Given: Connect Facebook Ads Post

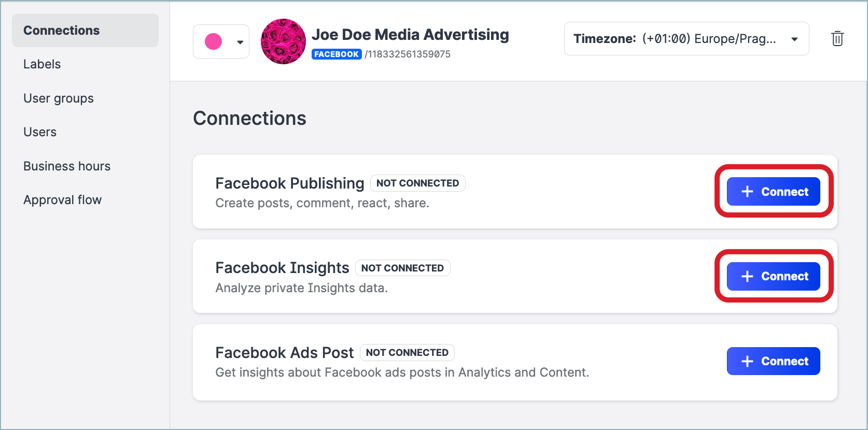Looking at the screenshot, I should 773,361.
